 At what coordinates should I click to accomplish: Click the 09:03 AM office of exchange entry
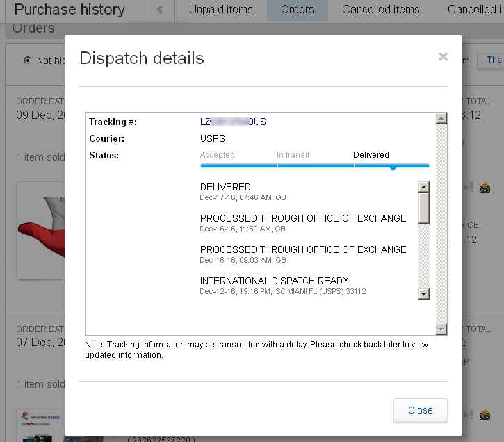[303, 254]
